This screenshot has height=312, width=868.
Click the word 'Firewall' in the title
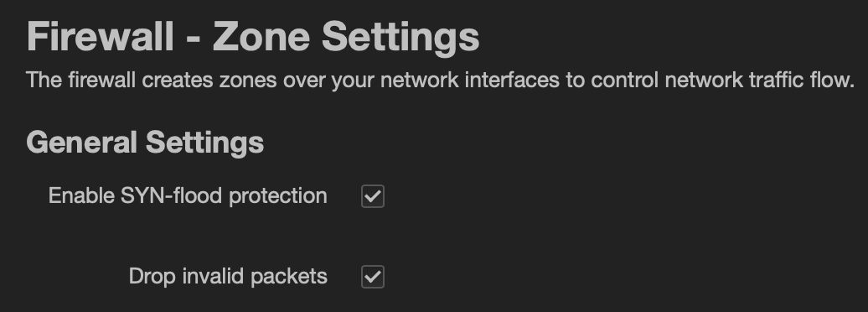pos(101,37)
